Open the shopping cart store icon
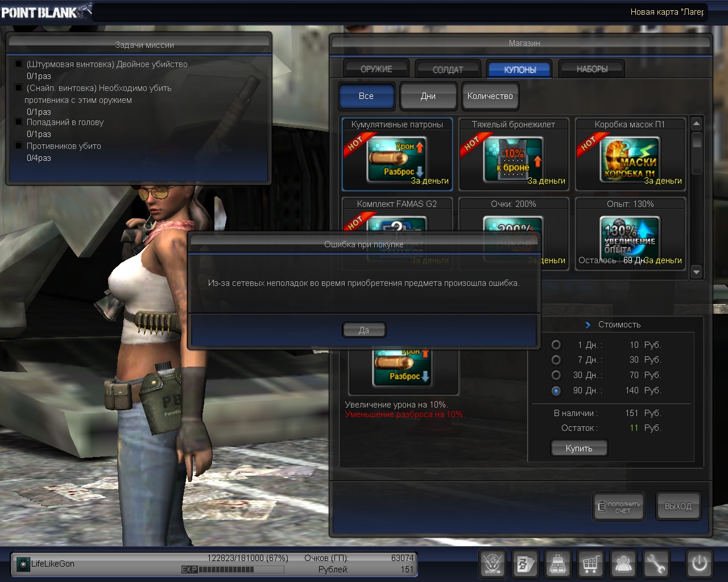728x582 pixels. pyautogui.click(x=590, y=564)
